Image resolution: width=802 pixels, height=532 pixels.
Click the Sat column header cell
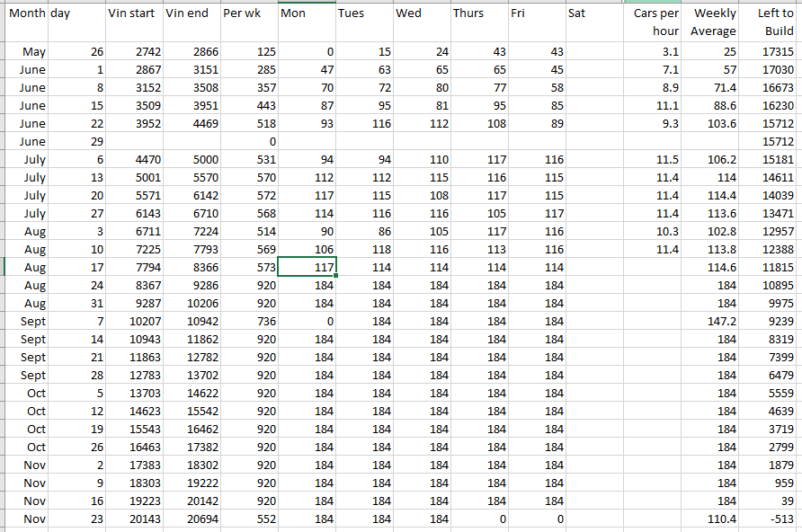[x=593, y=14]
